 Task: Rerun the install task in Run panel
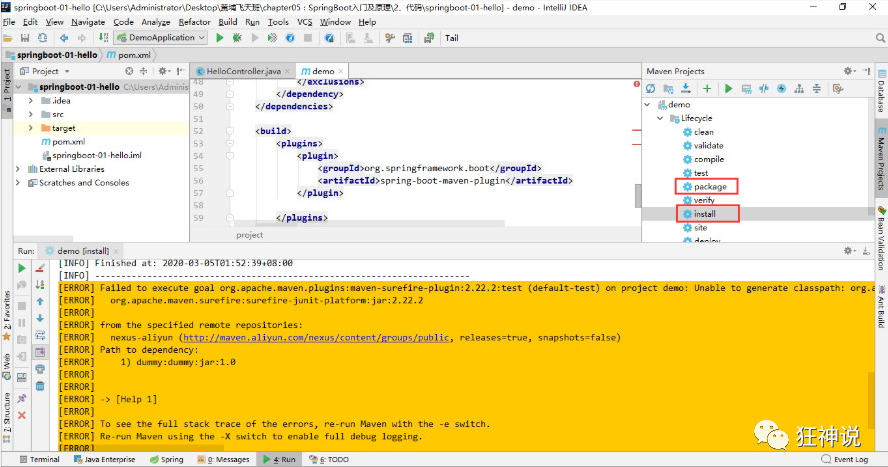[x=22, y=268]
